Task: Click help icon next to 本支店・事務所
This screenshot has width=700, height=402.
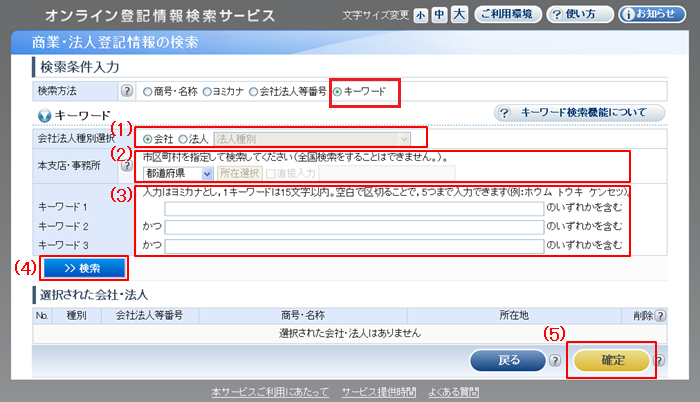Action: click(x=127, y=166)
